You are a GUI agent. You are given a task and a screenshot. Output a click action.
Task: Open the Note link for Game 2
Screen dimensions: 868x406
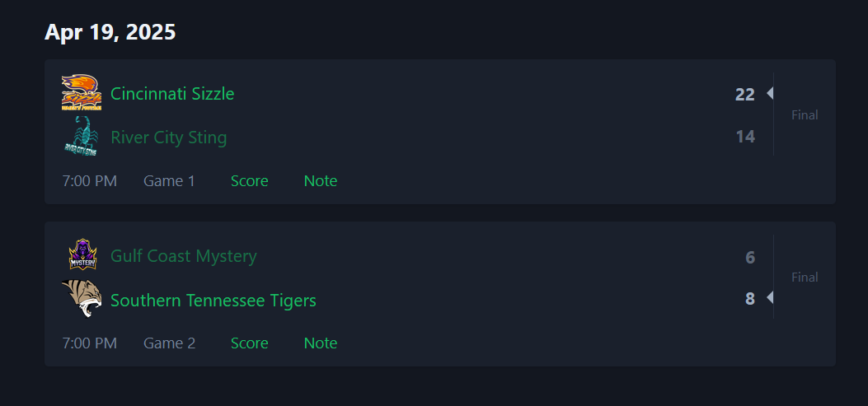321,343
